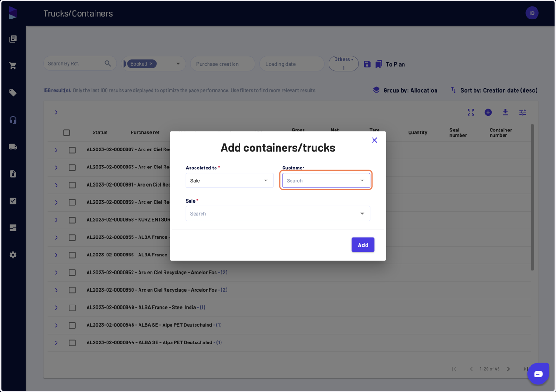Expand the AL2023-02-0000859 row
Viewport: 556px width, 392px height.
point(56,203)
